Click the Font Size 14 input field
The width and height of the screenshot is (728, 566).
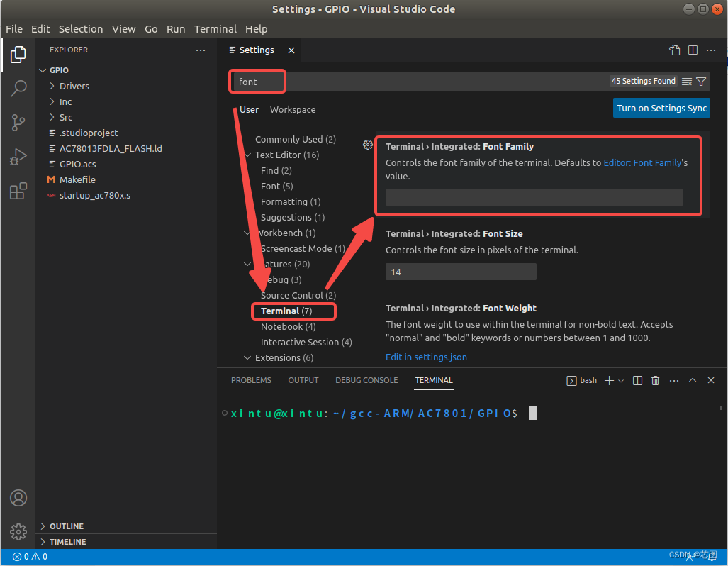[x=461, y=272]
